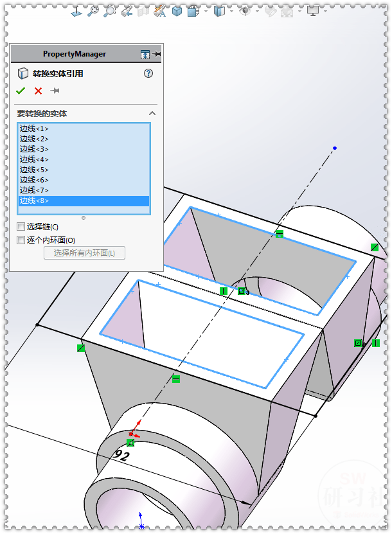Click the PropertyManager title bar

click(75, 54)
